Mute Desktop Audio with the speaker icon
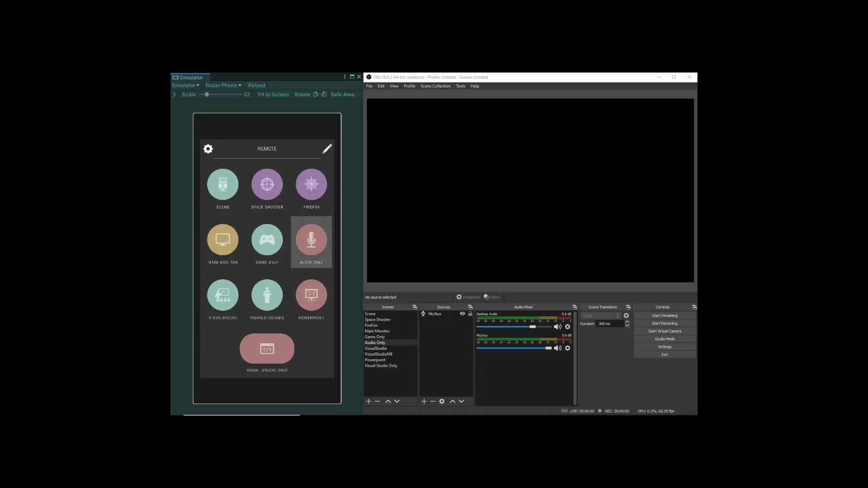The image size is (868, 488). point(557,327)
